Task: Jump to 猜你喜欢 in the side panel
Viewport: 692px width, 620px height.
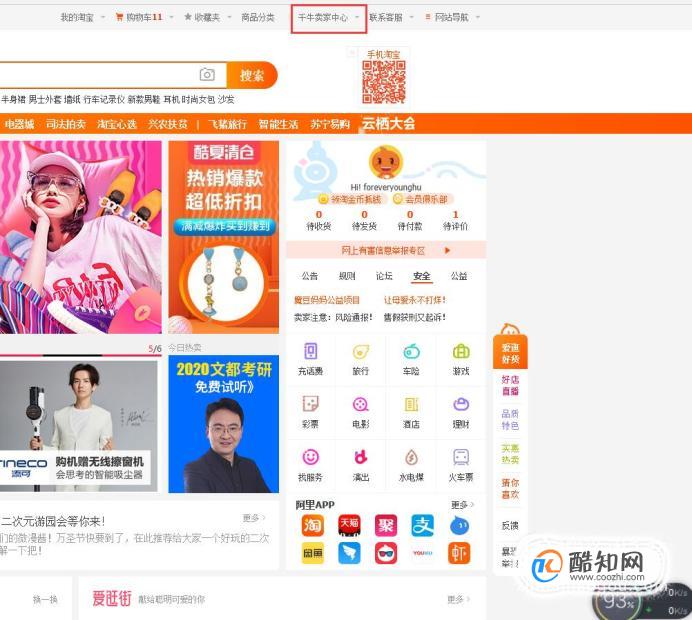Action: pyautogui.click(x=510, y=488)
